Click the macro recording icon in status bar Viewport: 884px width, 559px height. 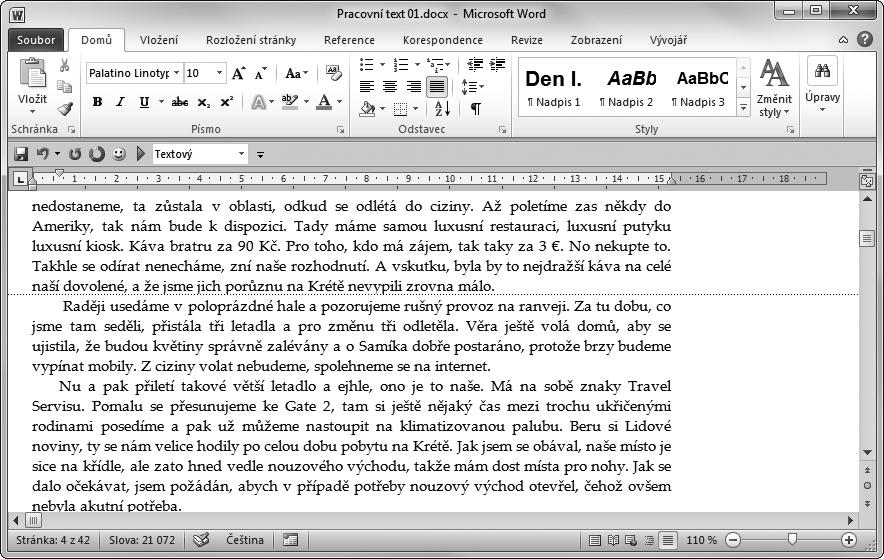[290, 540]
